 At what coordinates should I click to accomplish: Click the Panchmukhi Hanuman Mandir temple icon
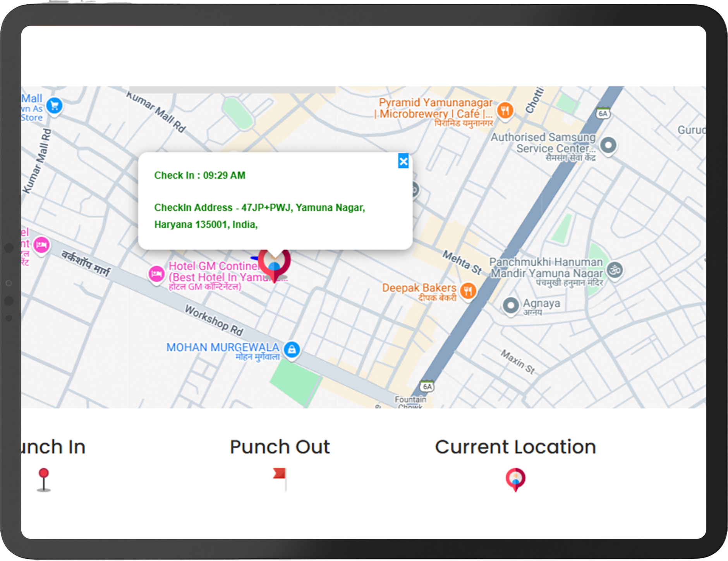click(x=615, y=270)
